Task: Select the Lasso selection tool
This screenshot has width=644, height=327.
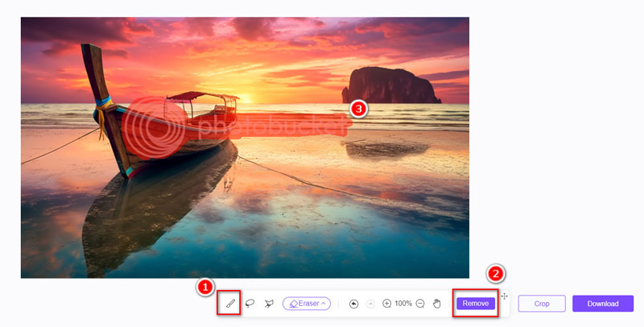Action: tap(250, 304)
